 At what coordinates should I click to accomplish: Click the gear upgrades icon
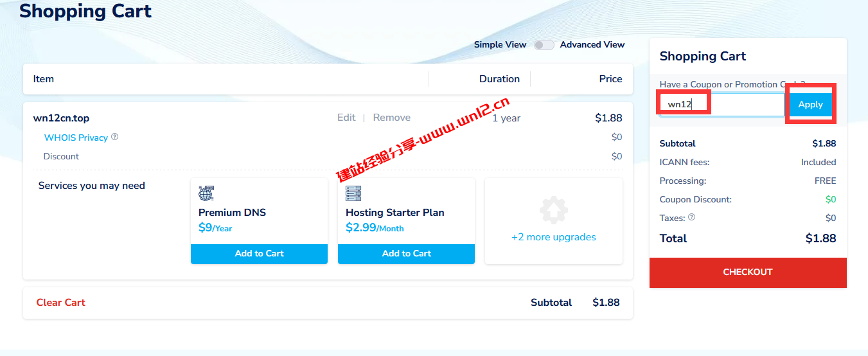click(x=553, y=210)
